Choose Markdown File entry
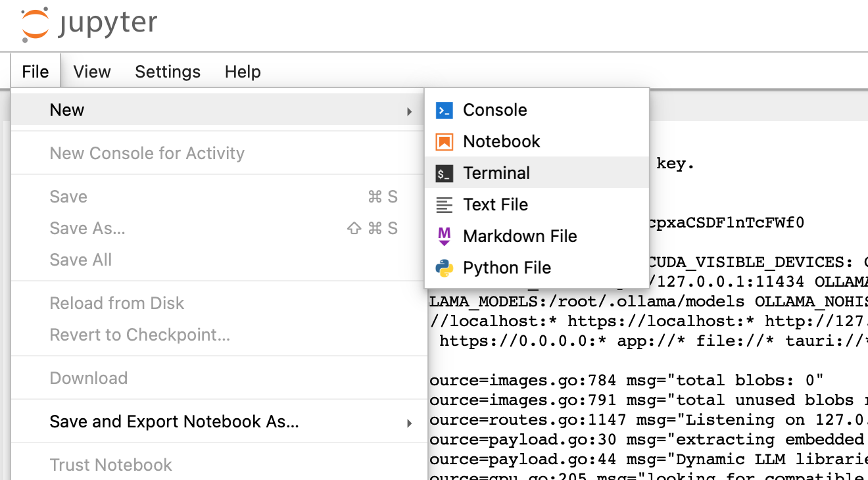This screenshot has height=480, width=868. coord(519,236)
